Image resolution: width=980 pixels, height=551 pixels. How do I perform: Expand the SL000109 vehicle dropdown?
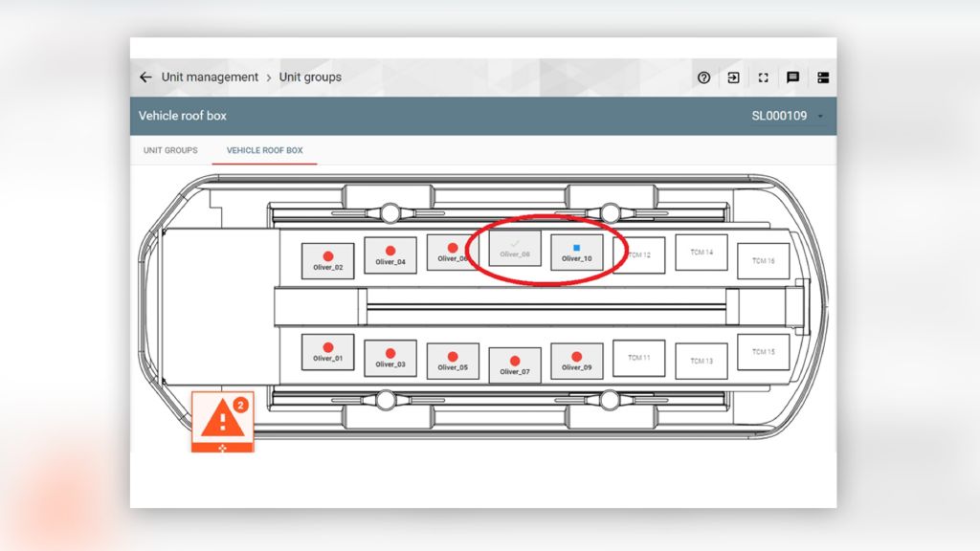pos(820,117)
